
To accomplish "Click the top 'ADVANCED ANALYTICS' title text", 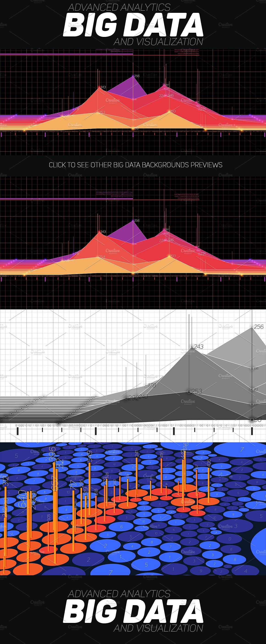I will click(x=119, y=8).
